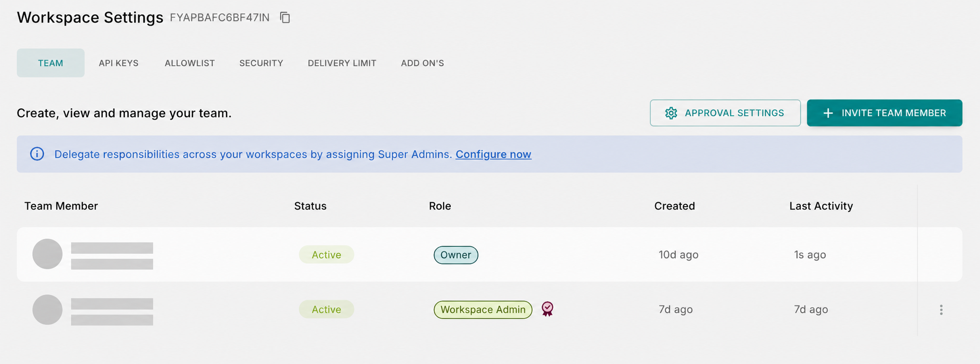
Task: Select the Delivery Limit tab
Action: 342,63
